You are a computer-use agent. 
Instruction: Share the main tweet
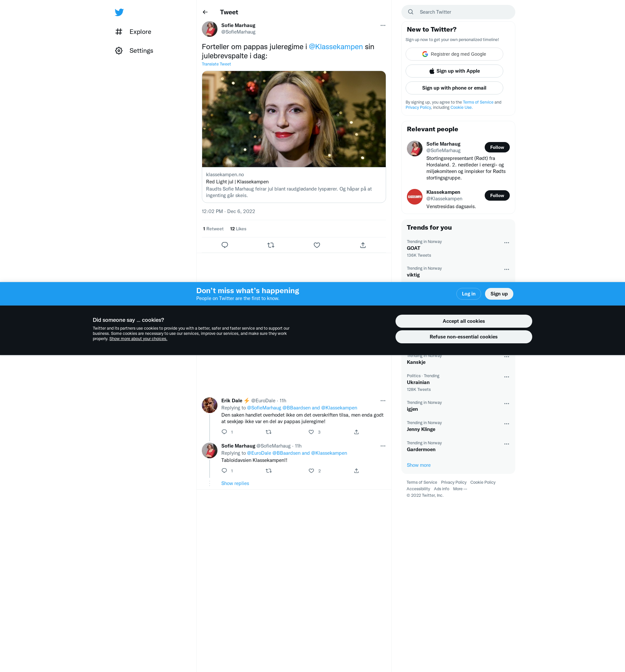click(x=363, y=245)
